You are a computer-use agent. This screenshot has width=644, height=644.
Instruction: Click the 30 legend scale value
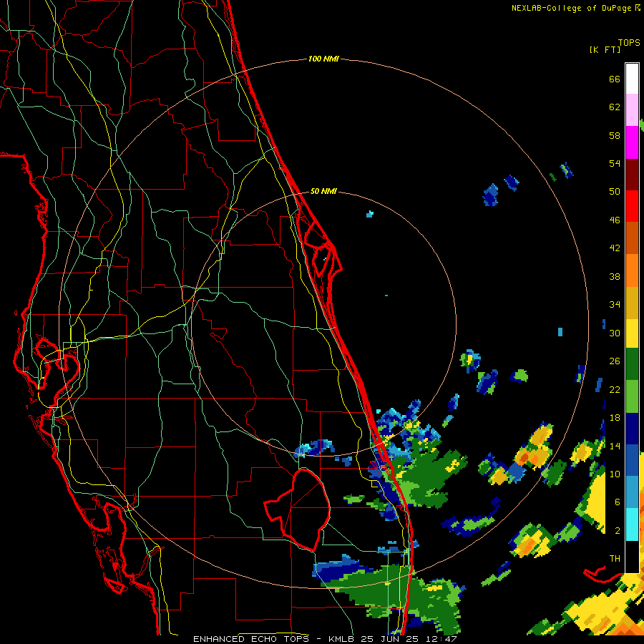point(615,333)
